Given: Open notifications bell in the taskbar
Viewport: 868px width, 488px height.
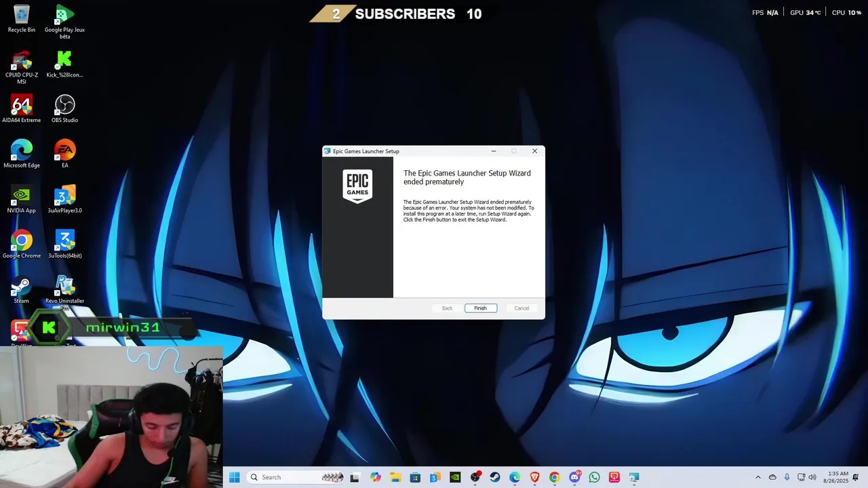Looking at the screenshot, I should coord(856,477).
